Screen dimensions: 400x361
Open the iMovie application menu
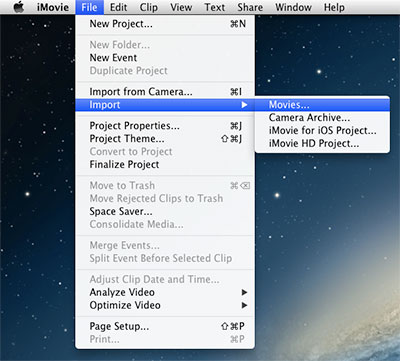[53, 7]
